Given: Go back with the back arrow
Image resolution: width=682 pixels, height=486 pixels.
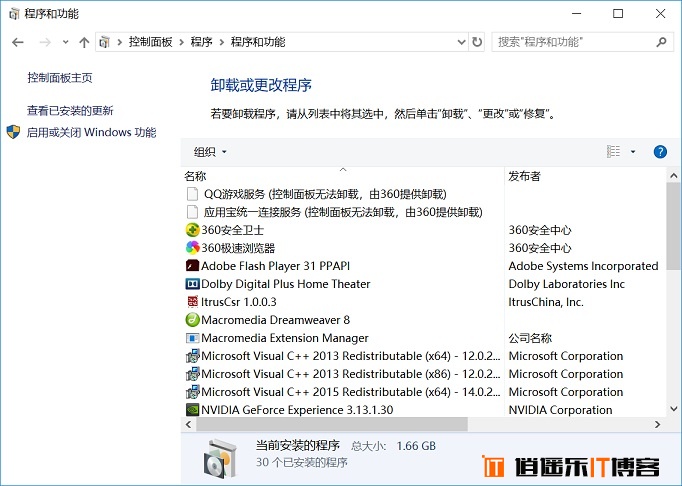Looking at the screenshot, I should (x=18, y=42).
